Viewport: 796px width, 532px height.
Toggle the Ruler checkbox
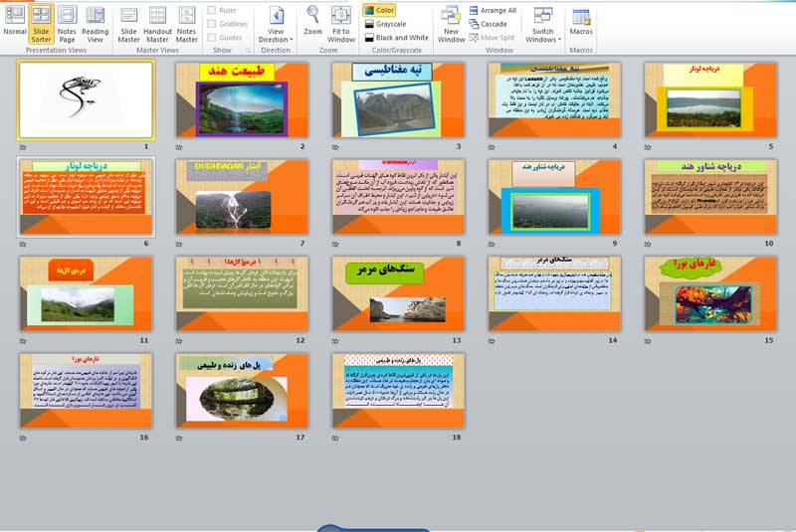[222, 10]
